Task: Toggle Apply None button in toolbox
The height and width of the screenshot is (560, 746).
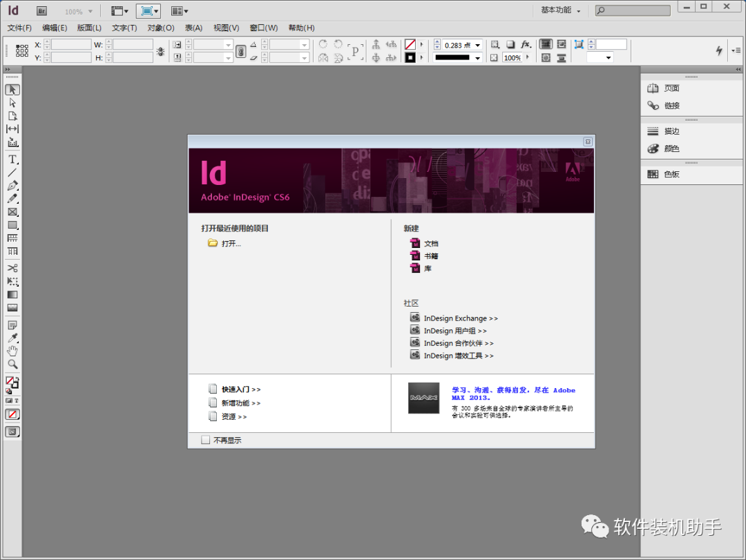Action: pos(12,414)
